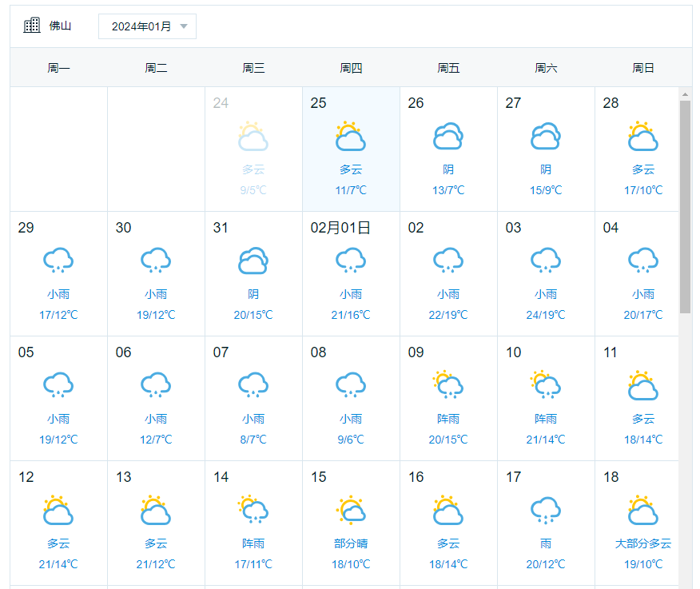
Task: Click the light rain icon for day 29
Action: pyautogui.click(x=58, y=260)
